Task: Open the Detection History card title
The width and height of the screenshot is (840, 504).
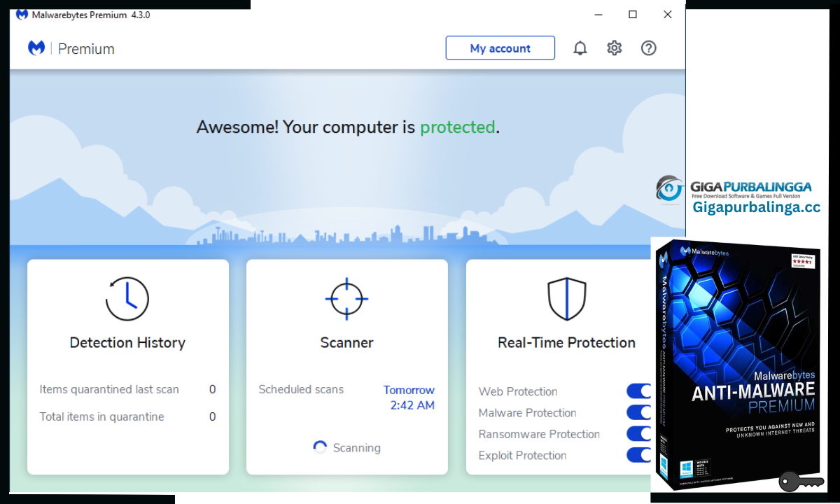Action: [127, 343]
